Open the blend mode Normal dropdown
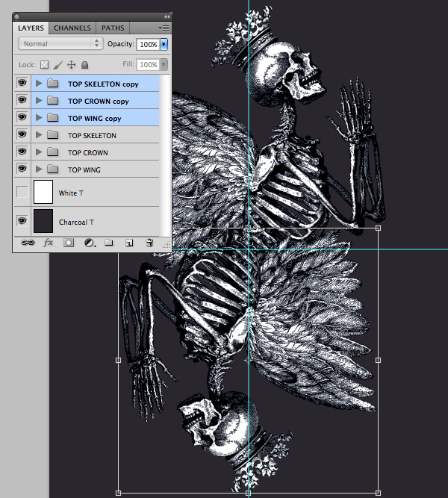Viewport: 448px width, 498px height. point(60,43)
